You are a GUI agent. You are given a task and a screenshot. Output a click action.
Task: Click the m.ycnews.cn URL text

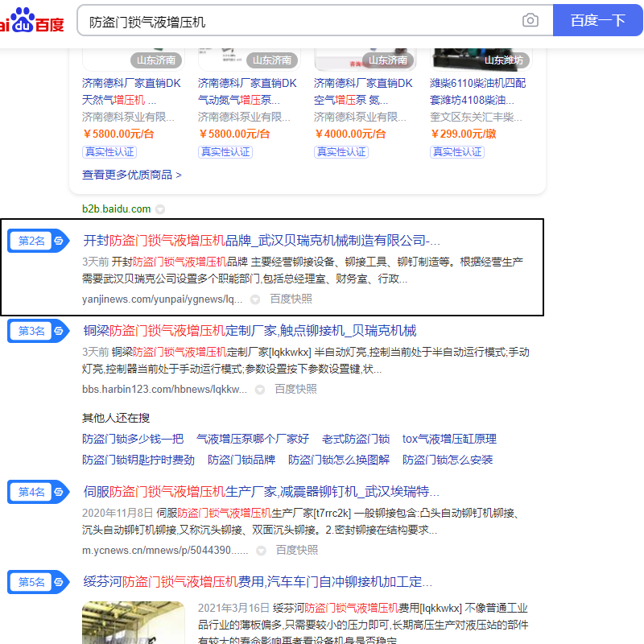point(165,551)
